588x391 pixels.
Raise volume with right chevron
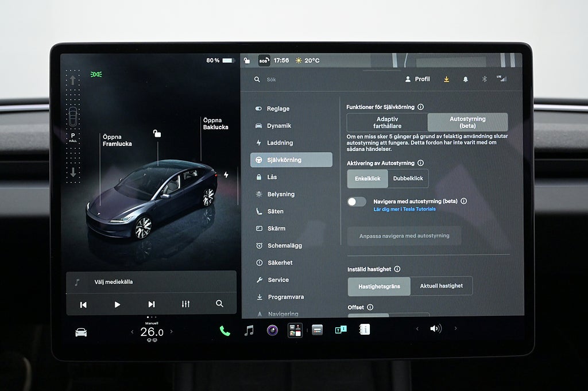point(455,328)
